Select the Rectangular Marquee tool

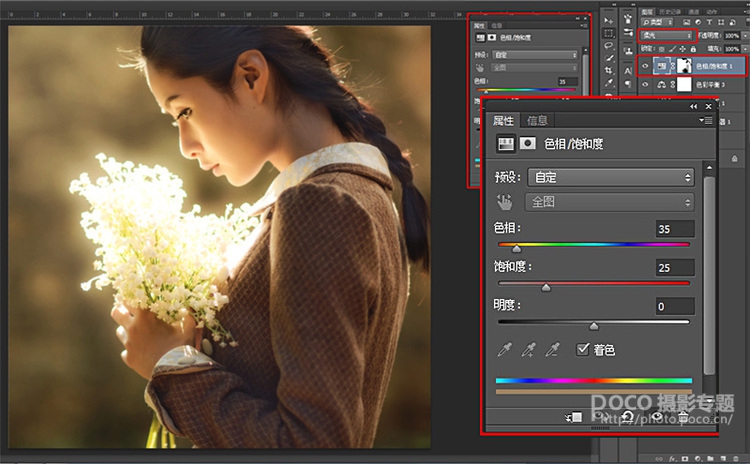pos(608,33)
